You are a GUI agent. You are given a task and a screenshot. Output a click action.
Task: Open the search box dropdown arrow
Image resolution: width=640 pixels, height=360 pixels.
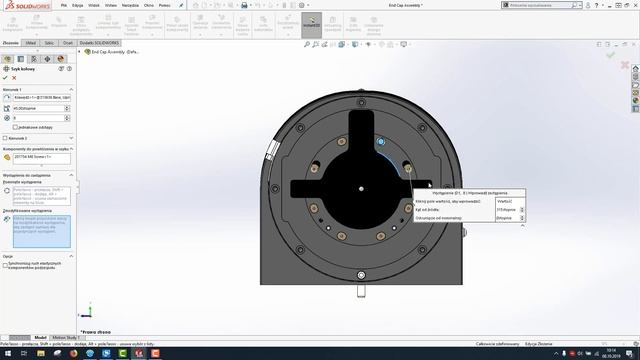click(x=580, y=5)
